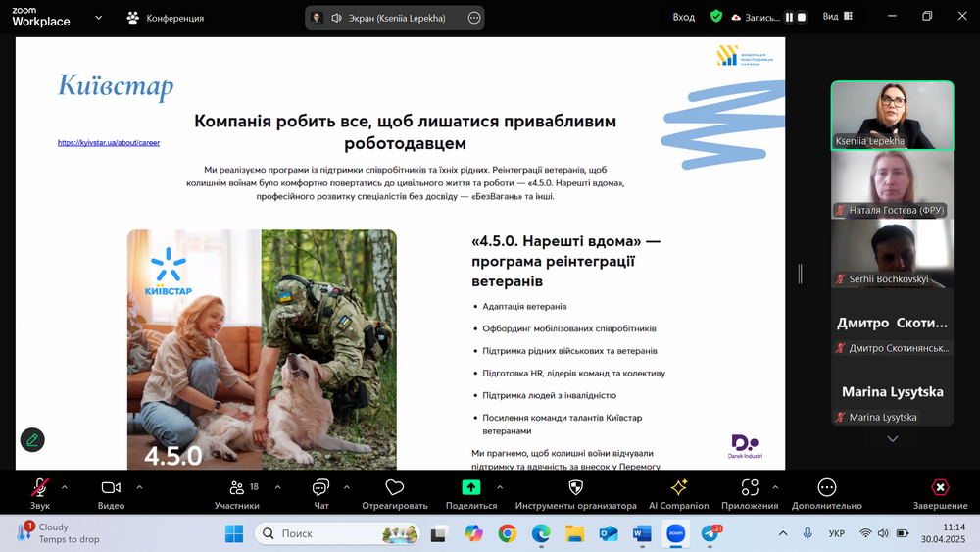The width and height of the screenshot is (980, 552).
Task: Open the AI Companion sparkle icon
Action: click(x=678, y=489)
